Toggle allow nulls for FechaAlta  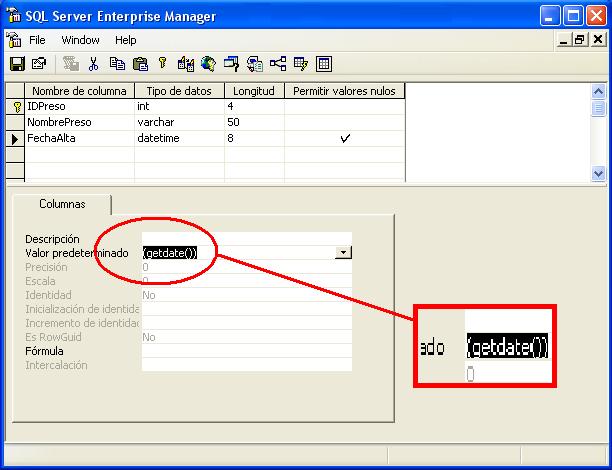pos(344,139)
